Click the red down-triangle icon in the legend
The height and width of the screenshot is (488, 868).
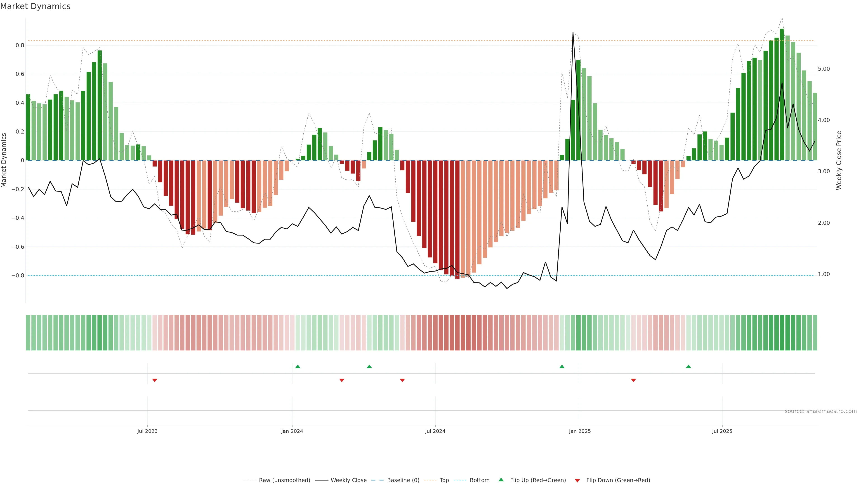click(x=577, y=481)
